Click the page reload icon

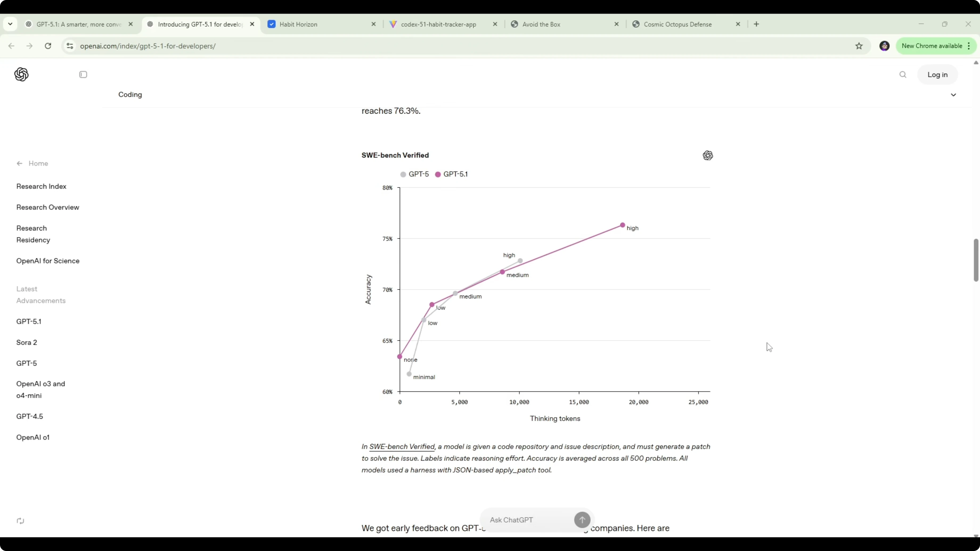tap(48, 46)
